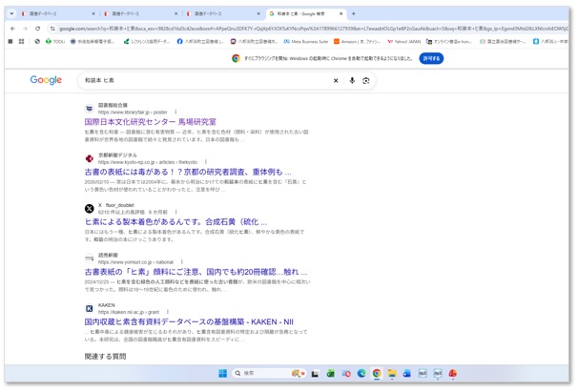Open more options for the KAKEN result

(x=168, y=312)
